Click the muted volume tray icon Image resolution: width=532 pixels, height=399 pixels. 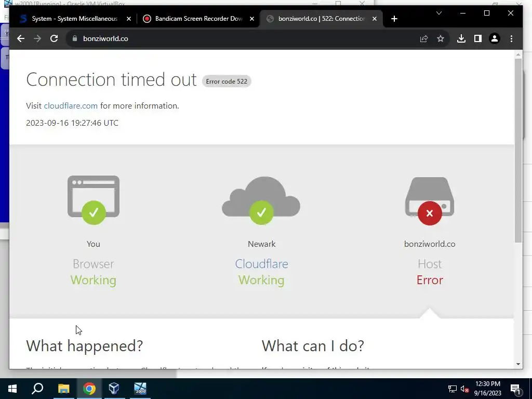coord(465,389)
